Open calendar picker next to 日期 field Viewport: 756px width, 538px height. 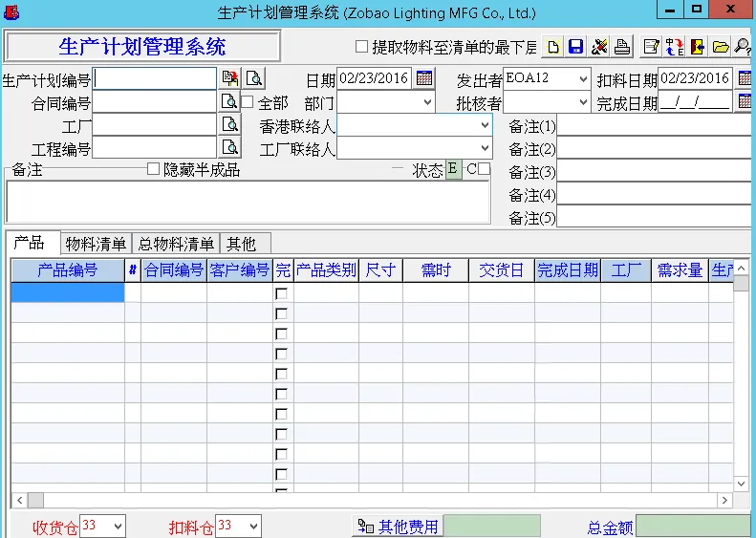[424, 78]
